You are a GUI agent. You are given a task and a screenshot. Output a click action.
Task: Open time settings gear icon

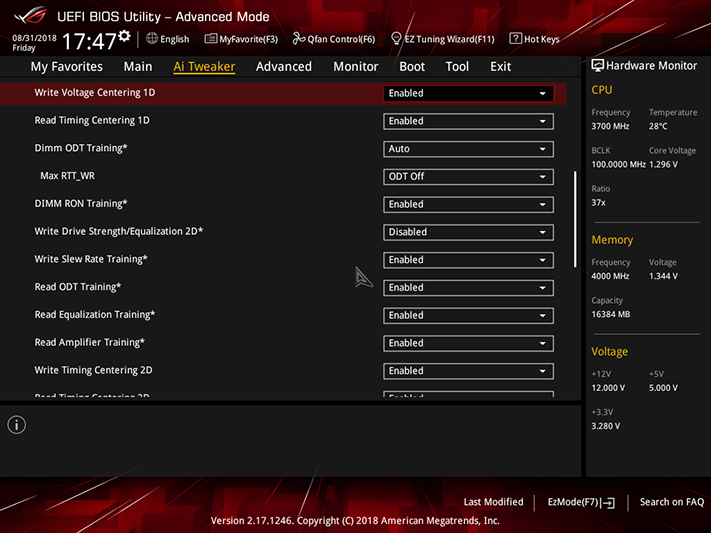(x=124, y=36)
